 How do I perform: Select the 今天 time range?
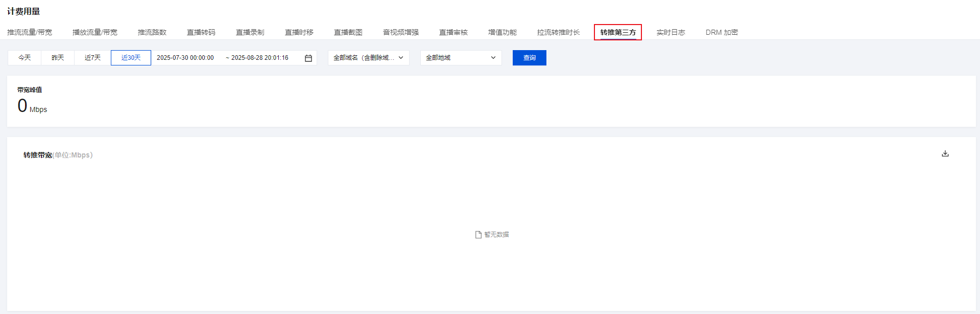pyautogui.click(x=25, y=58)
